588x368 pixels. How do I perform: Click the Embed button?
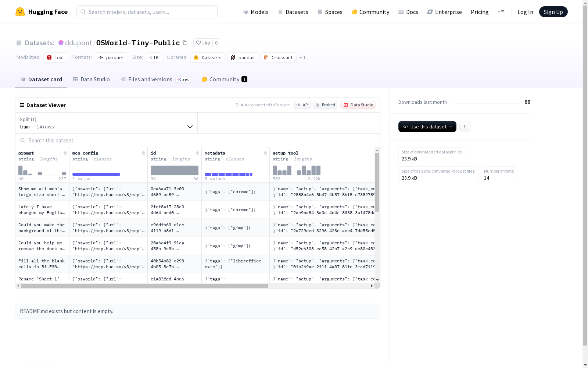325,105
